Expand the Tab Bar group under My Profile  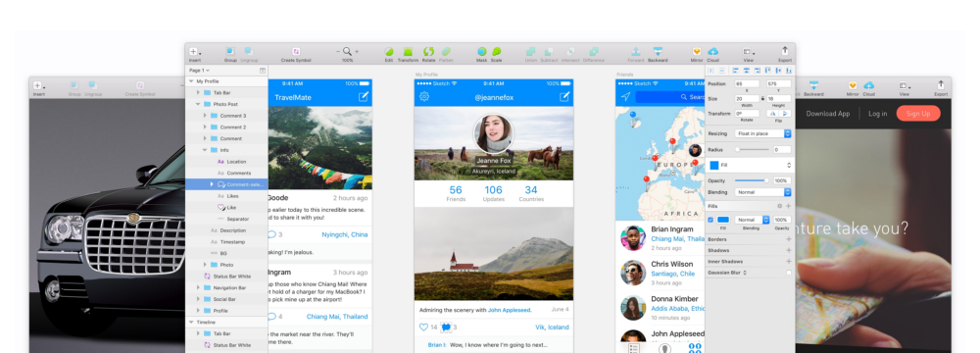point(198,92)
